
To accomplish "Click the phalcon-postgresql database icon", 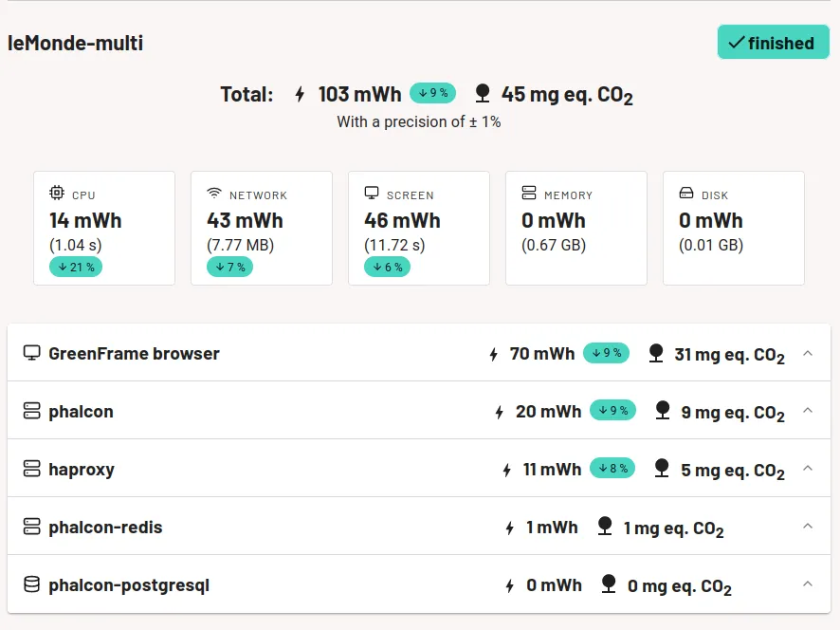I will [x=32, y=584].
